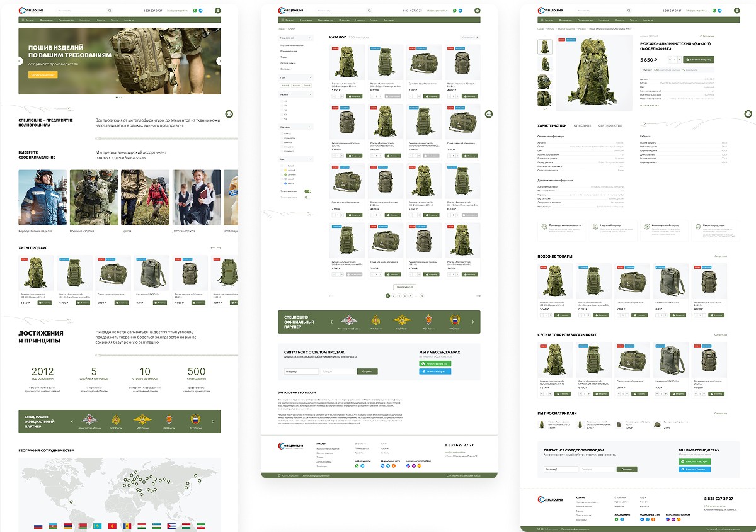Screen dimensions: 756x532
Task: Turn off the green 'Только в наличии' toggle
Action: (x=308, y=191)
